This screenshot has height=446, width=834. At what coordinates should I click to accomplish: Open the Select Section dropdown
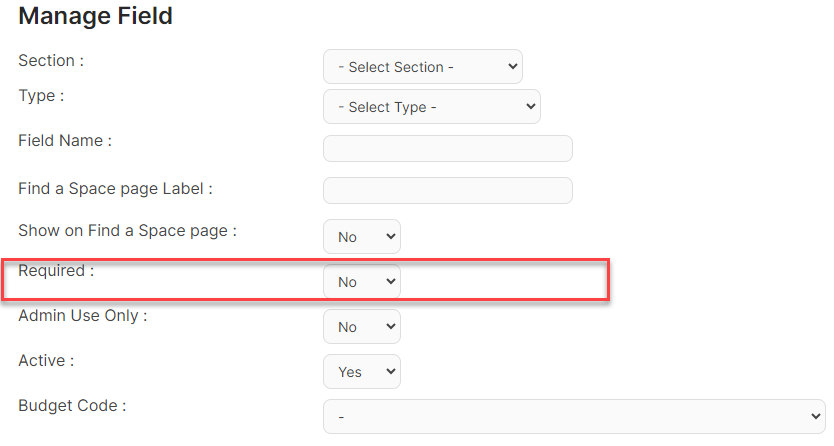pyautogui.click(x=423, y=66)
